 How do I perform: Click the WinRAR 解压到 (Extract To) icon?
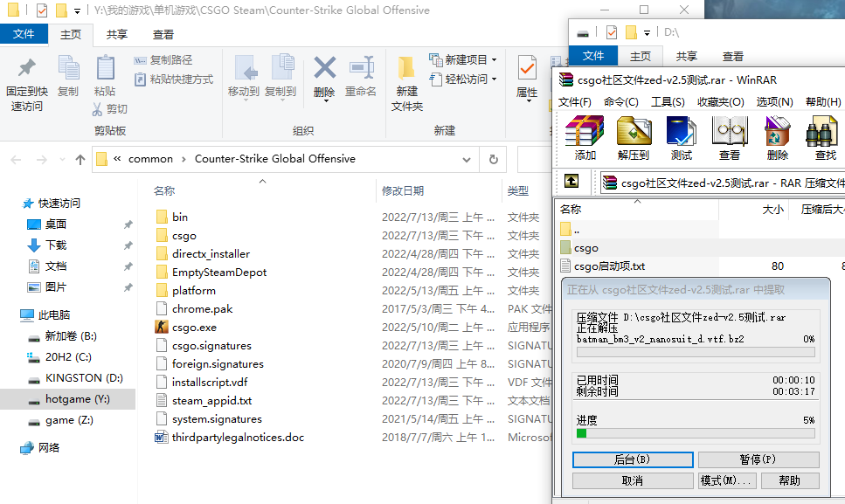click(634, 138)
